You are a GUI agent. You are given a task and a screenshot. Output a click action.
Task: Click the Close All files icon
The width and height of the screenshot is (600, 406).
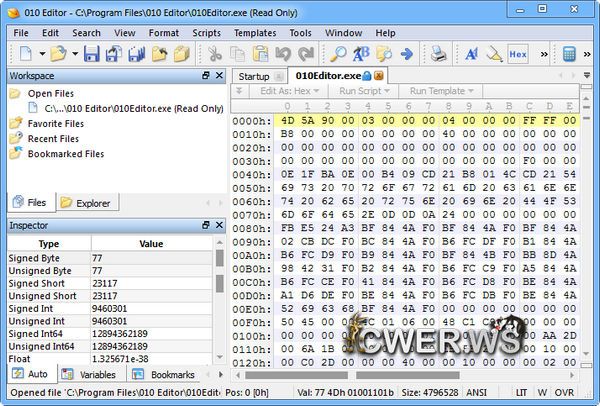point(182,54)
